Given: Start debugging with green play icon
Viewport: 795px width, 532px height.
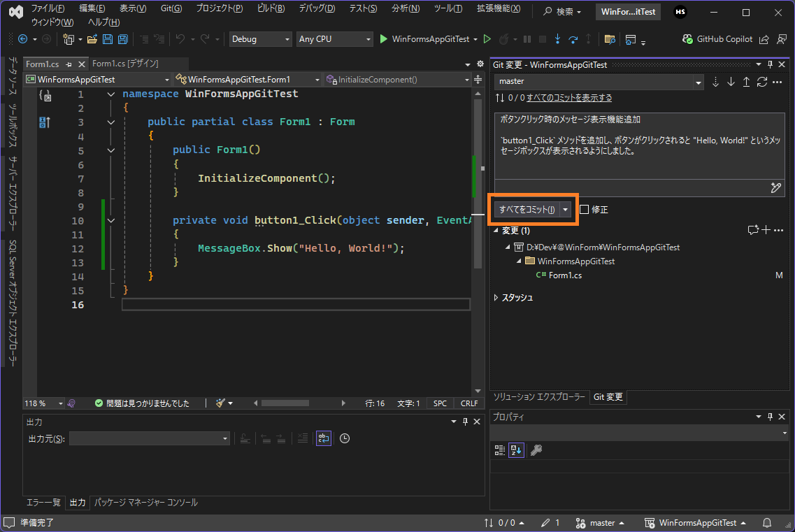Looking at the screenshot, I should [x=383, y=39].
